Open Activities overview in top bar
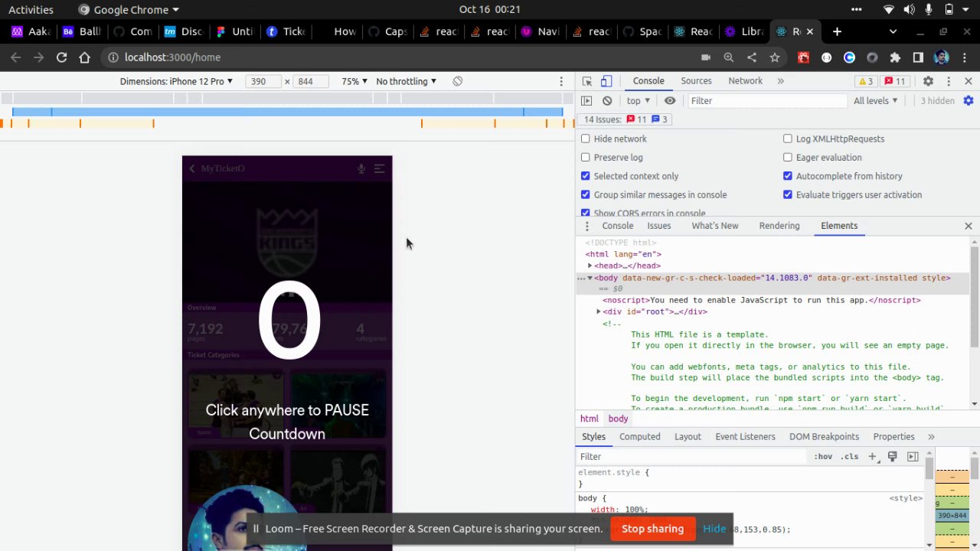Image resolution: width=980 pixels, height=551 pixels. pos(31,10)
